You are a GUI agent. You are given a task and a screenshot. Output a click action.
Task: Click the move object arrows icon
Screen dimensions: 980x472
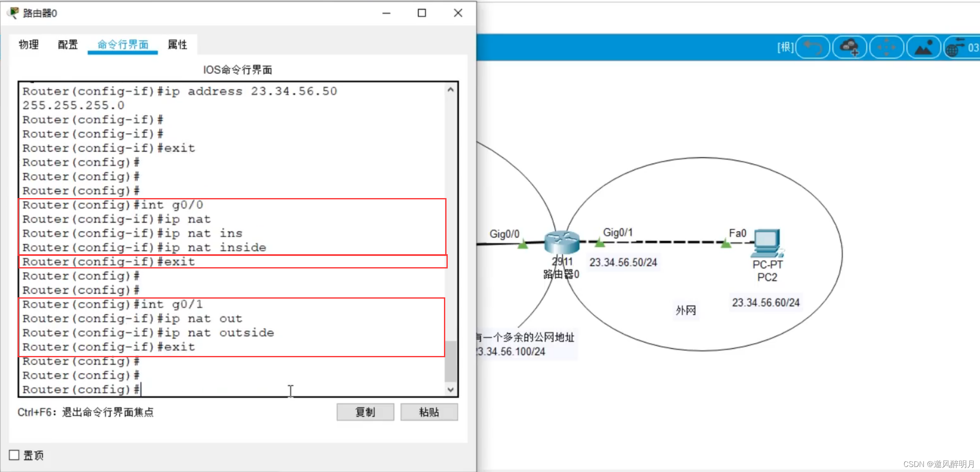(886, 47)
